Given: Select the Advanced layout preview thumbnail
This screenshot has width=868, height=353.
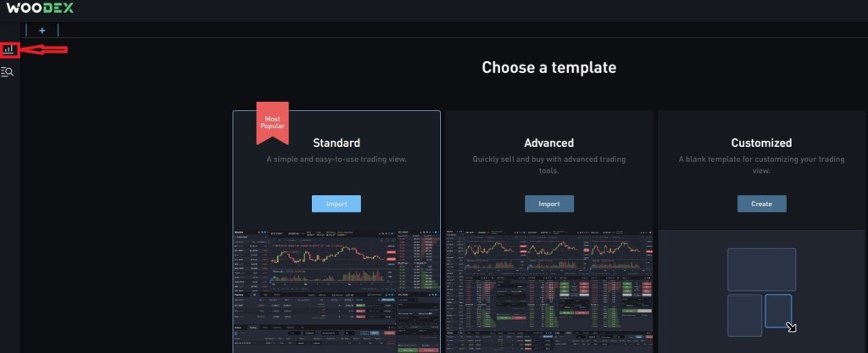Looking at the screenshot, I should click(x=549, y=291).
